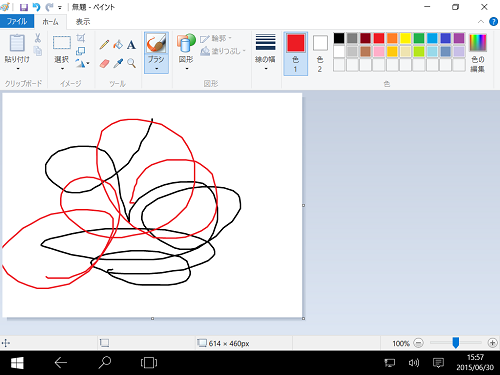Click the Copy icon

(x=38, y=51)
